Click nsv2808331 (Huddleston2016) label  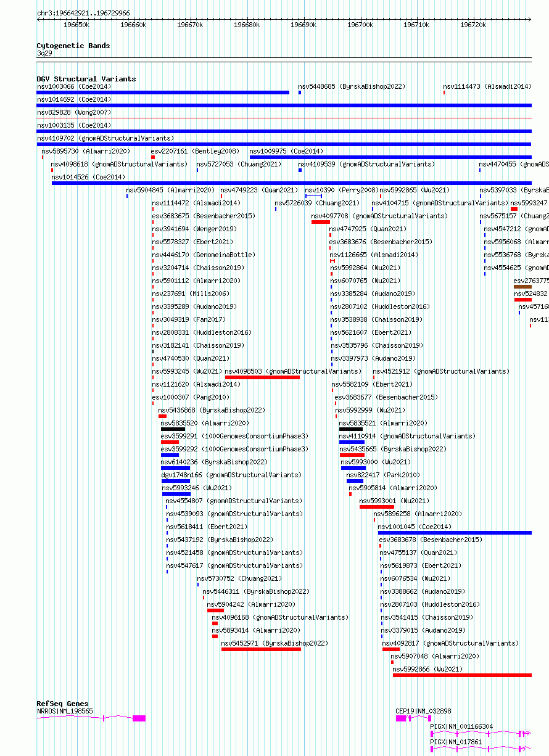[202, 333]
